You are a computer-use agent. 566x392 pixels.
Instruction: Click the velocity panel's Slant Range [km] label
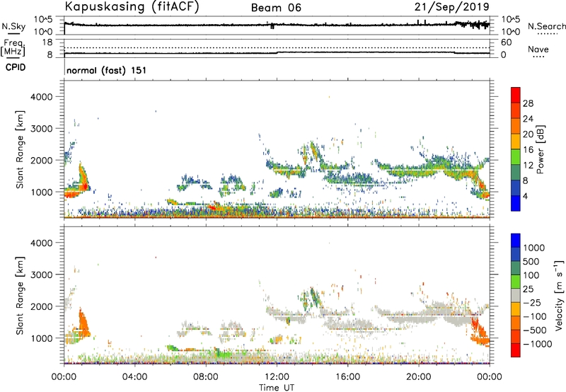click(20, 296)
